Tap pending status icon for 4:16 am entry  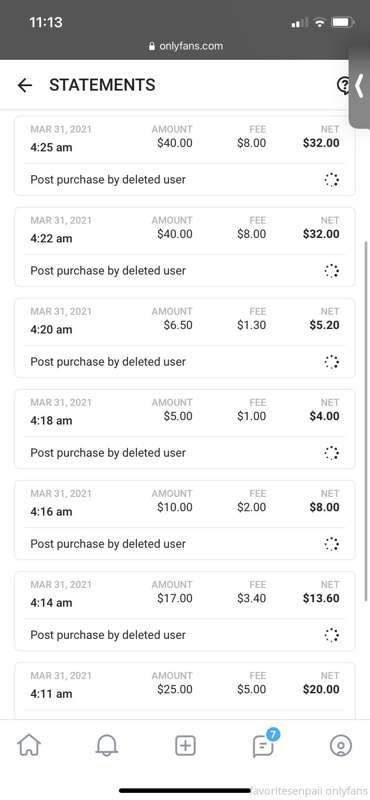click(x=332, y=544)
